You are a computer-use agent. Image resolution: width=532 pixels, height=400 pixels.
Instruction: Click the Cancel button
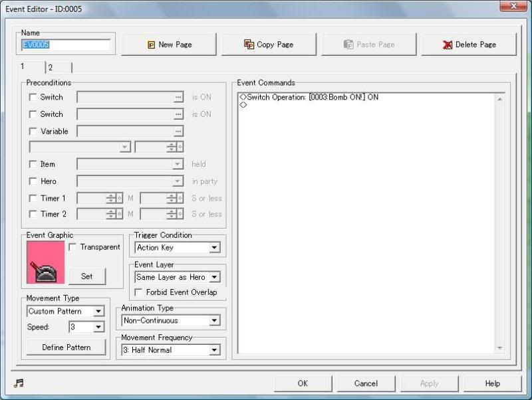click(x=366, y=383)
